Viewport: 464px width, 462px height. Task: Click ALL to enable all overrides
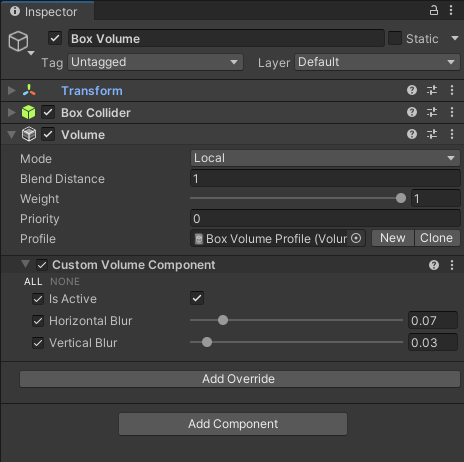pos(33,282)
